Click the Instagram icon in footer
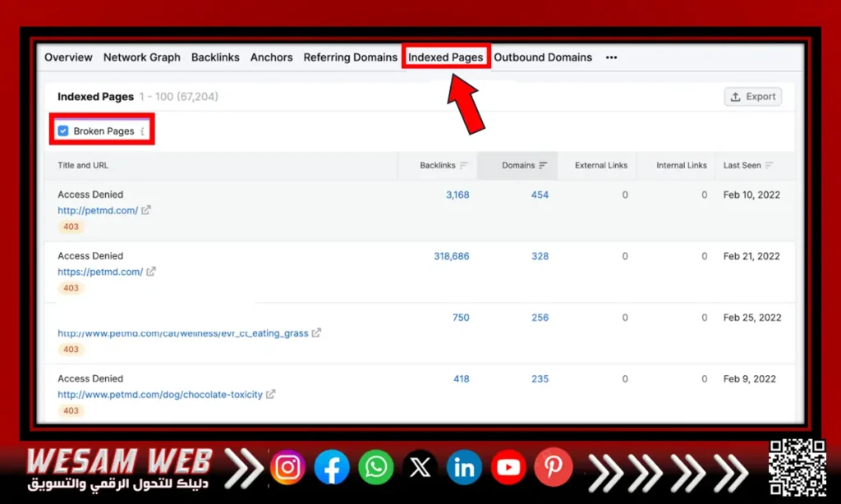Viewport: 841px width, 504px height. click(x=287, y=468)
